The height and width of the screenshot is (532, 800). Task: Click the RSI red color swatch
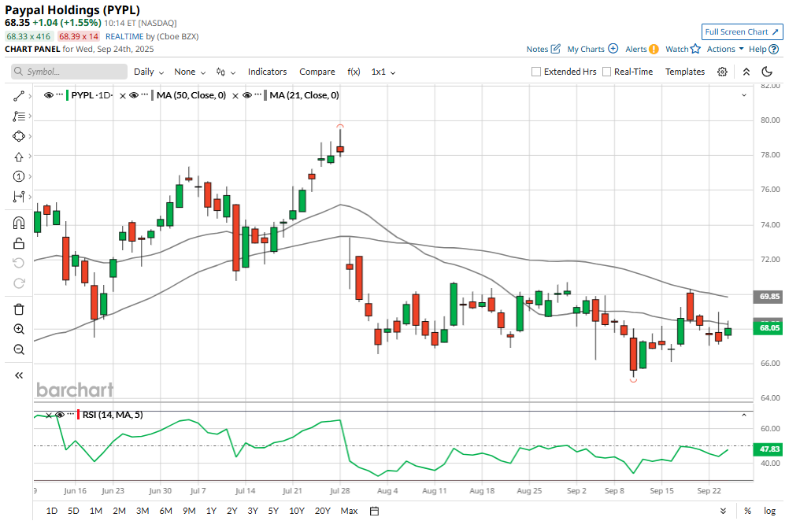pos(78,415)
